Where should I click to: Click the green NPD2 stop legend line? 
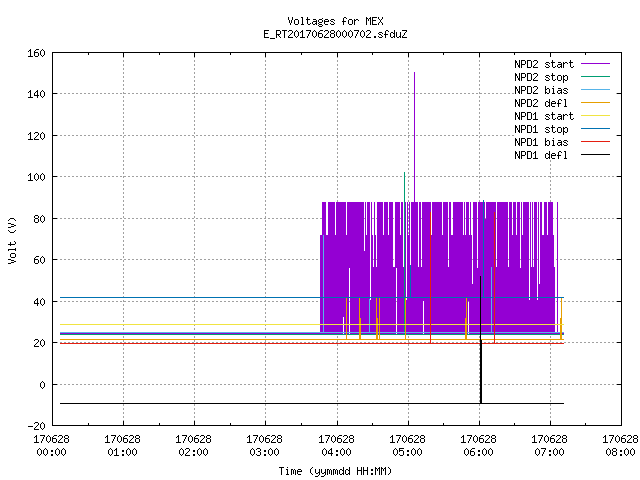tap(595, 76)
